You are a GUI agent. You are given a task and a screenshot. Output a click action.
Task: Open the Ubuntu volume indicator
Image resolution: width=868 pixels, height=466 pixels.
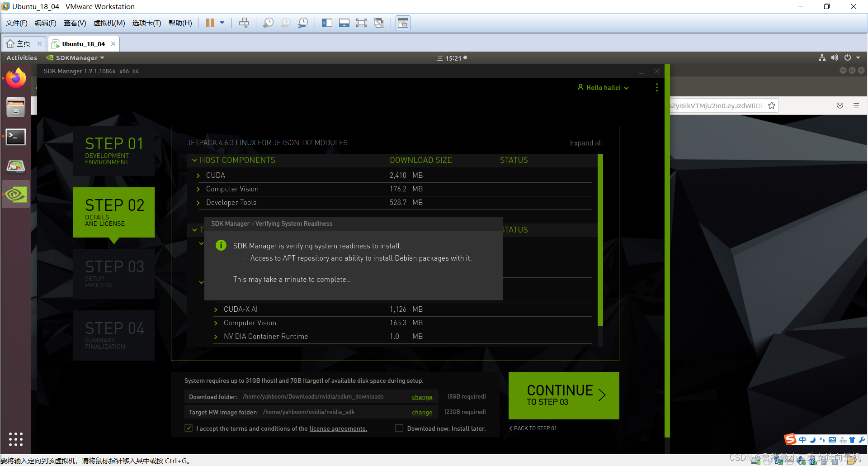click(835, 58)
